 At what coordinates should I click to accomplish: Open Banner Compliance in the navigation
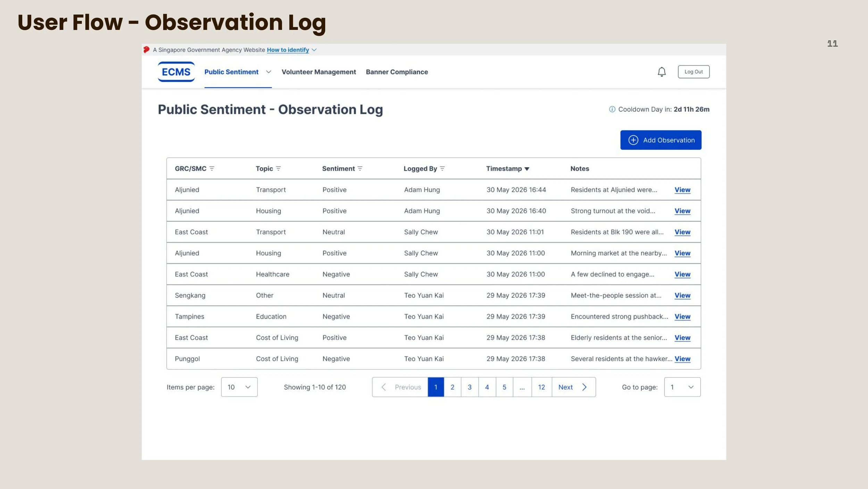click(x=397, y=72)
